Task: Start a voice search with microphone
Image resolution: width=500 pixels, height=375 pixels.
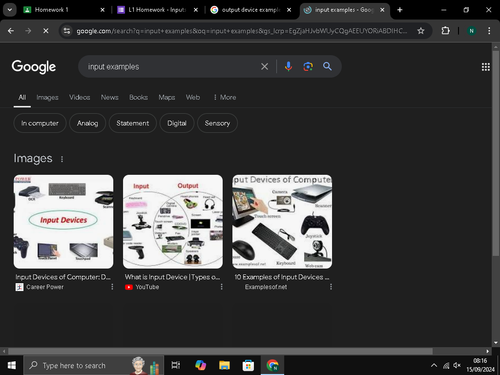Action: [289, 67]
